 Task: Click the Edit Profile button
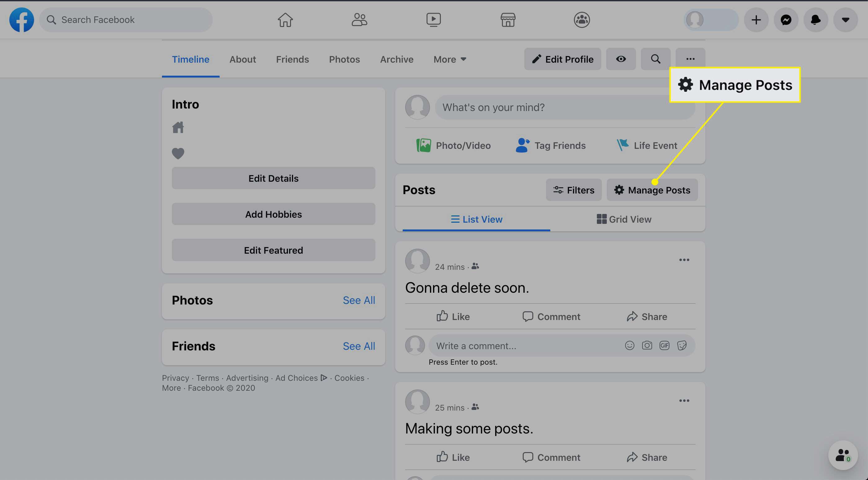tap(562, 59)
